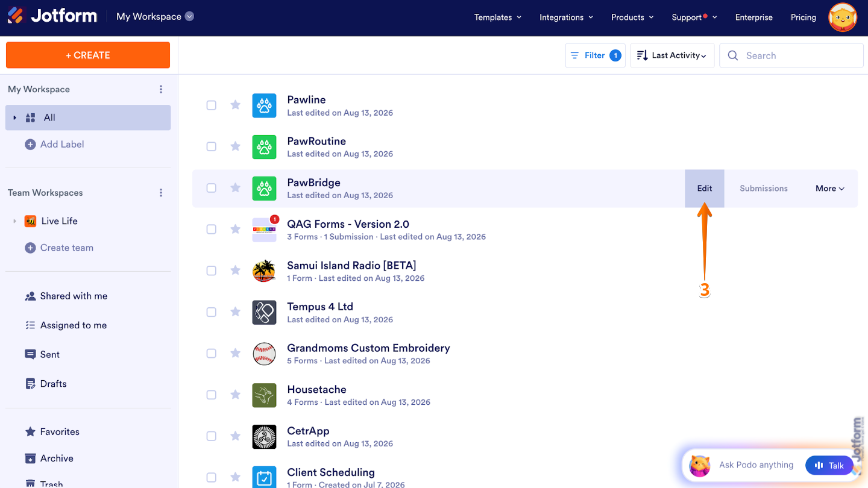Click Edit for PawBridge
Screen dimensions: 868x488
705,189
